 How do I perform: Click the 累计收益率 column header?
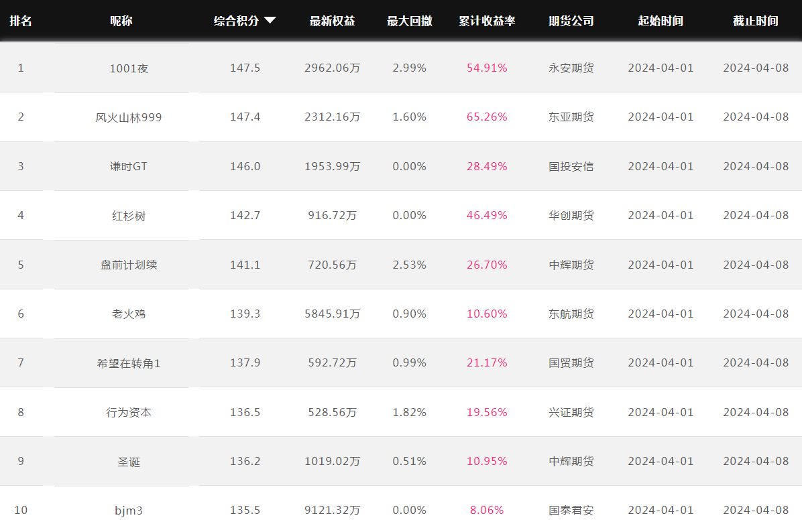tap(487, 21)
